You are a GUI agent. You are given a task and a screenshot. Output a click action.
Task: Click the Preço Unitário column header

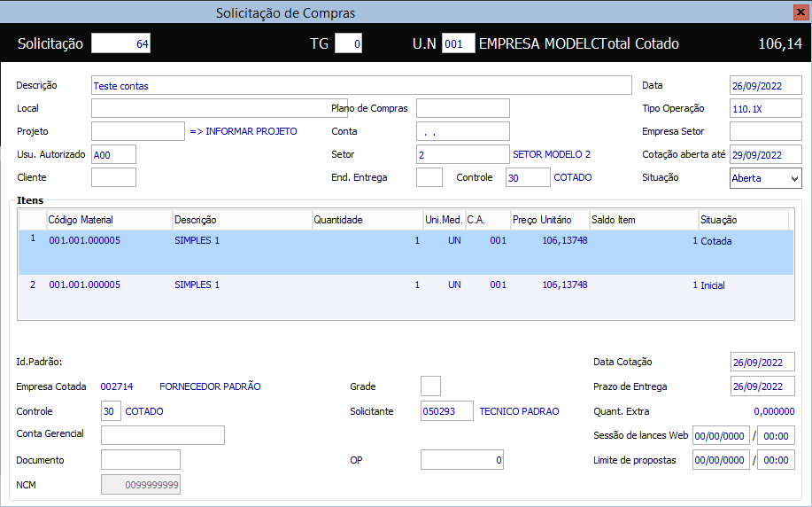pyautogui.click(x=550, y=220)
